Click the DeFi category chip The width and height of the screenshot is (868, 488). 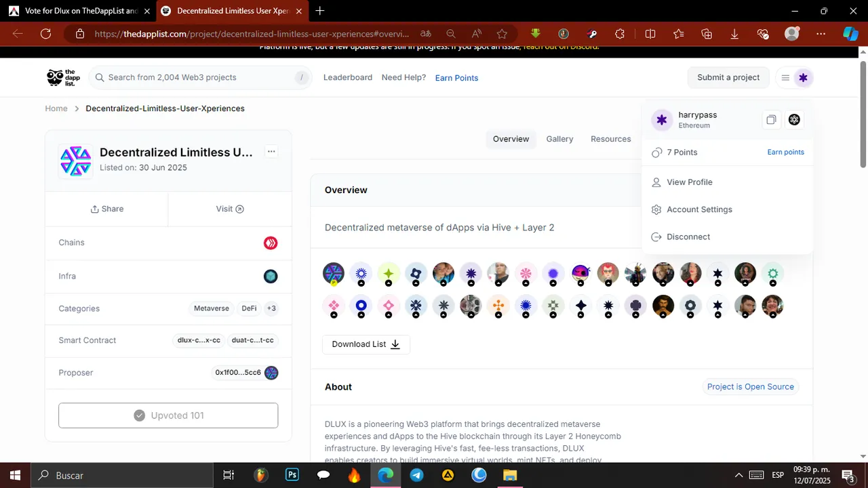[249, 308]
